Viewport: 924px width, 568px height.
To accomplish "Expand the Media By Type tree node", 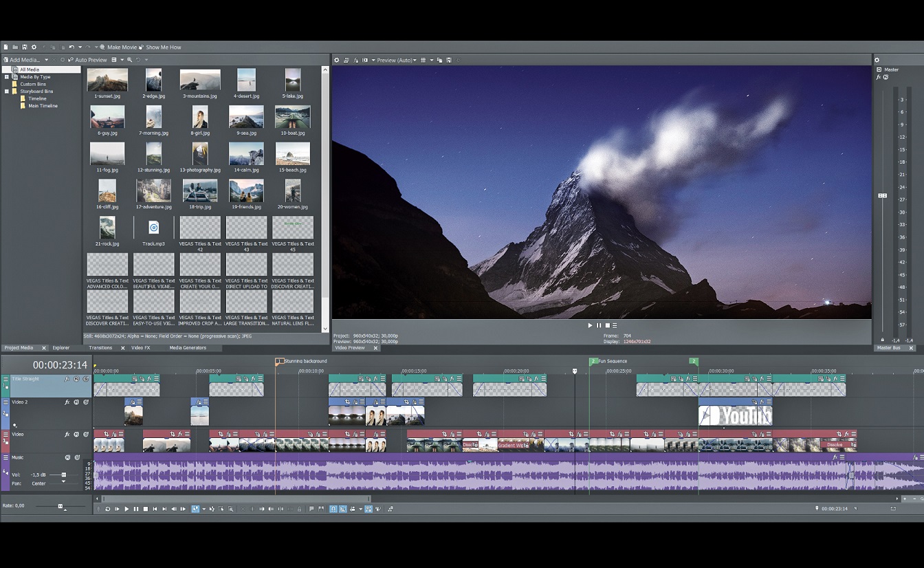I will [7, 77].
